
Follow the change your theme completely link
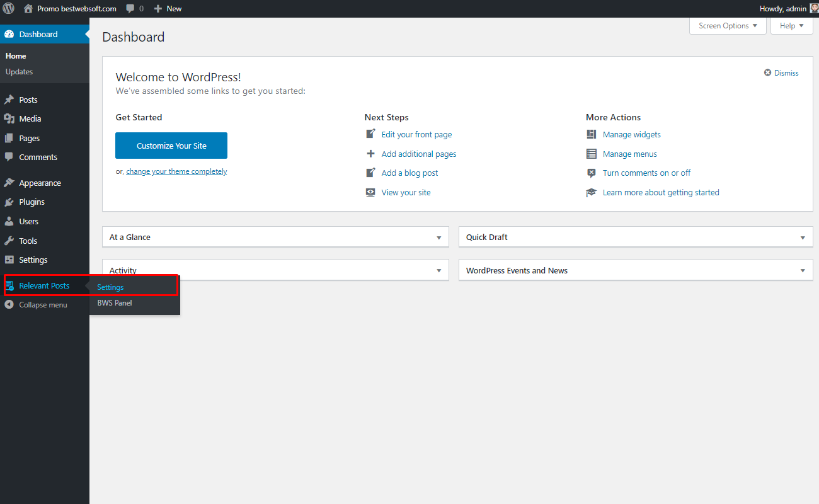click(176, 171)
